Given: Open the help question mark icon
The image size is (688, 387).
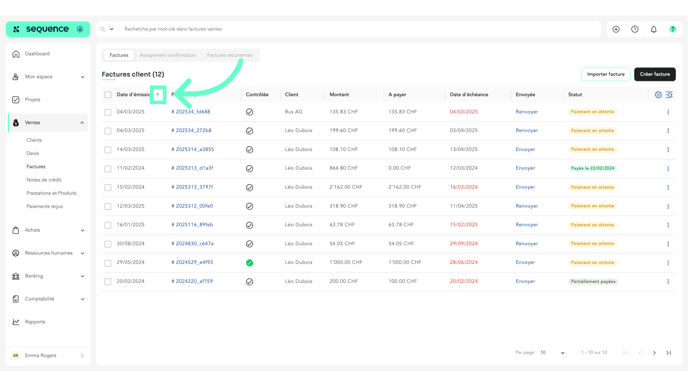Looking at the screenshot, I should click(x=672, y=29).
